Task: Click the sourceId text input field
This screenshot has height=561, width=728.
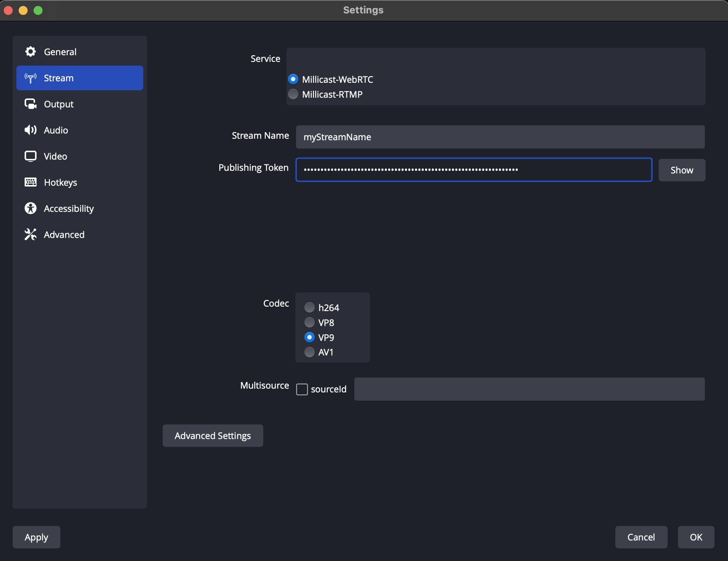Action: pos(529,389)
